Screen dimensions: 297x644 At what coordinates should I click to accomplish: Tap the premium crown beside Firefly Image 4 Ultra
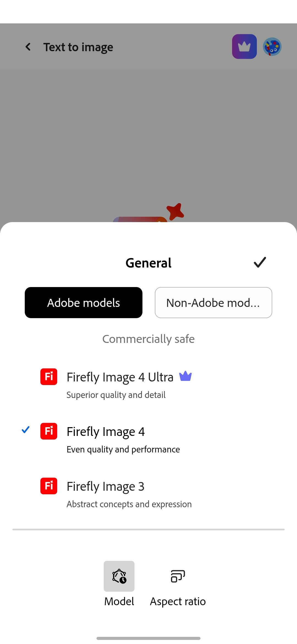[185, 376]
